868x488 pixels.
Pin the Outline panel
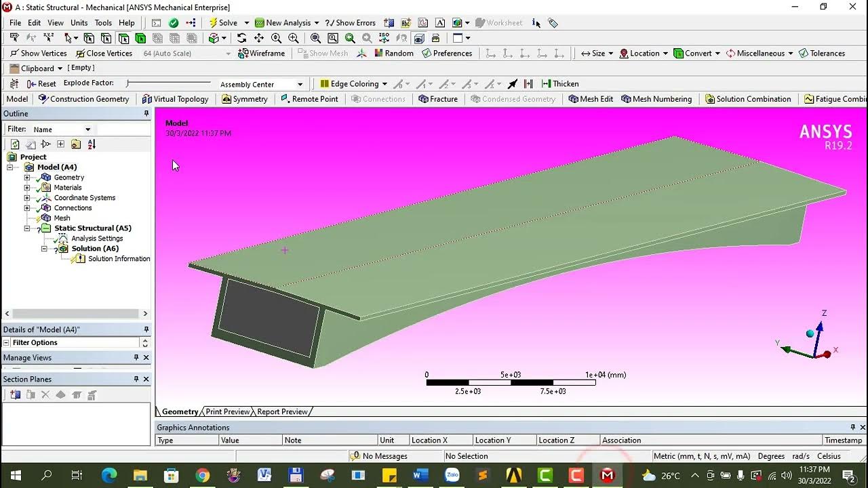coord(146,113)
